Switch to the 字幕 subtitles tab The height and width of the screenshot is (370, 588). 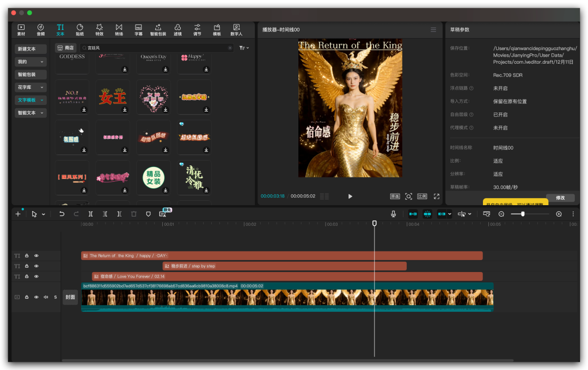pos(138,29)
